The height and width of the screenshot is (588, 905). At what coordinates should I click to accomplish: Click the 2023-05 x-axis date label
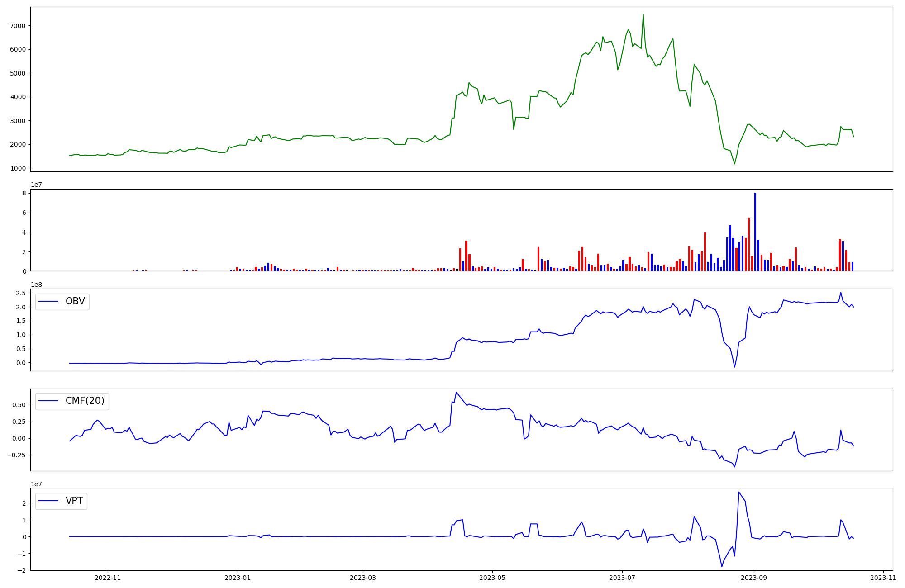[492, 578]
